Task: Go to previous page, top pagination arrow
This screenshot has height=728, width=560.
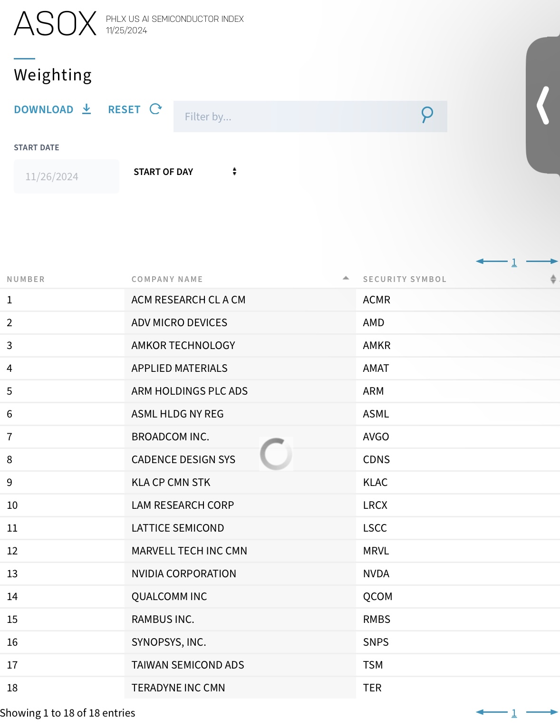Action: 492,261
